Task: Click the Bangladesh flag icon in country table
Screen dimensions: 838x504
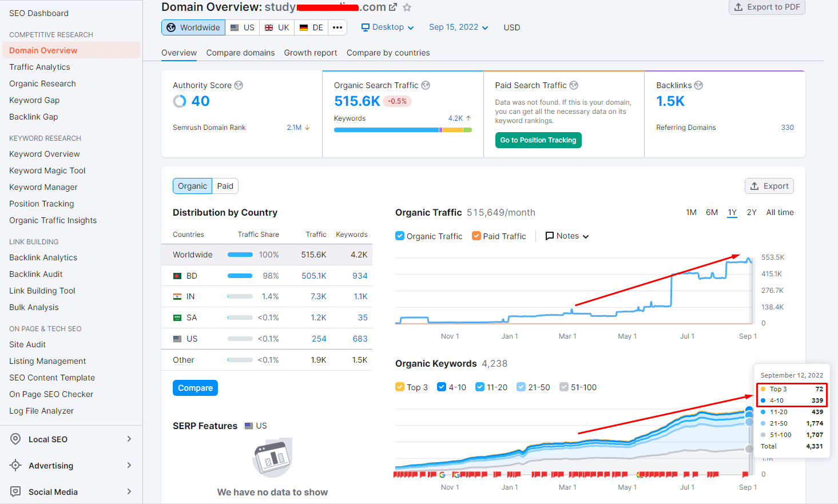Action: click(x=177, y=276)
